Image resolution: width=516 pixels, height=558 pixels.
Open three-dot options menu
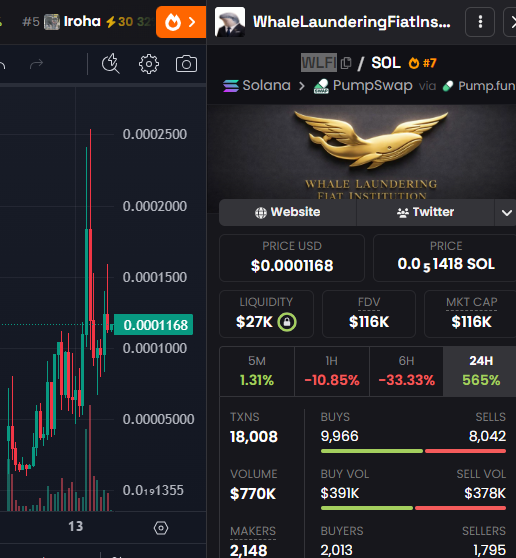[x=480, y=22]
